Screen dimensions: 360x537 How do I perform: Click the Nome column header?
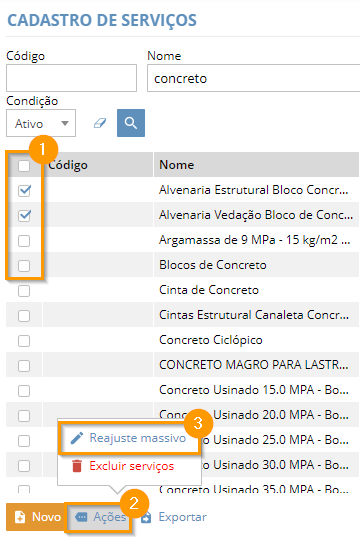coord(256,165)
